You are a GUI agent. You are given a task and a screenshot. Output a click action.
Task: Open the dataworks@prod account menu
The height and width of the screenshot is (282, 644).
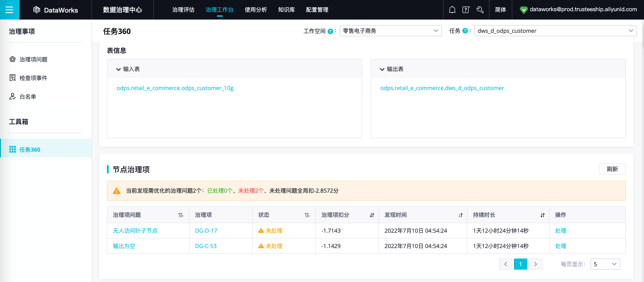(583, 10)
